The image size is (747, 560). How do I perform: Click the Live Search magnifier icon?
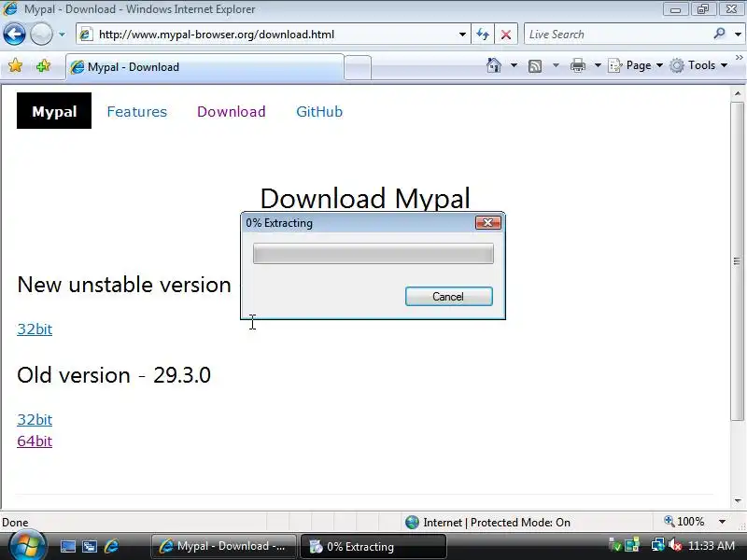[x=719, y=34]
